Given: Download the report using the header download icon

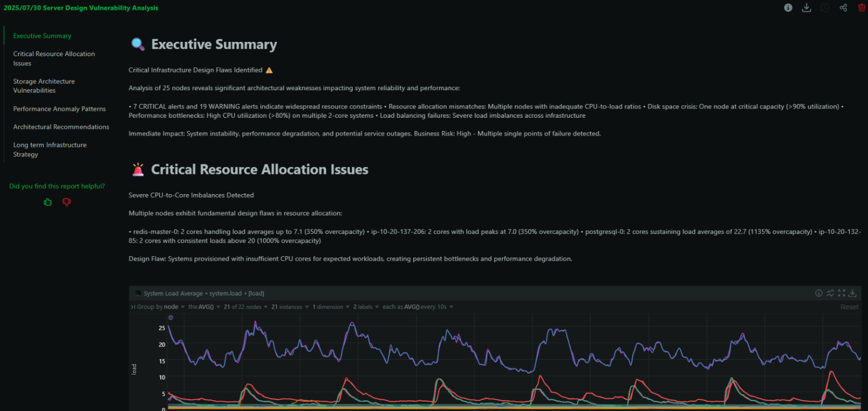Looking at the screenshot, I should coord(806,7).
